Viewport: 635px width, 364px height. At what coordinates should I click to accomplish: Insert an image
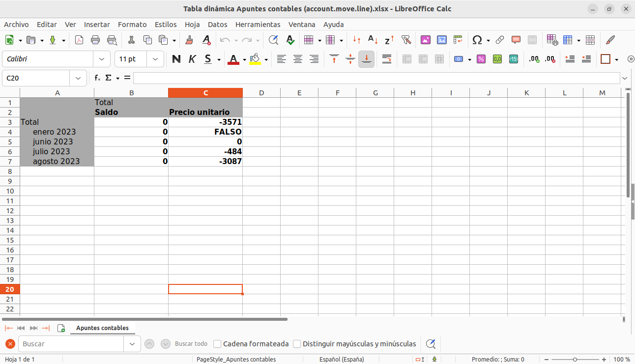426,40
